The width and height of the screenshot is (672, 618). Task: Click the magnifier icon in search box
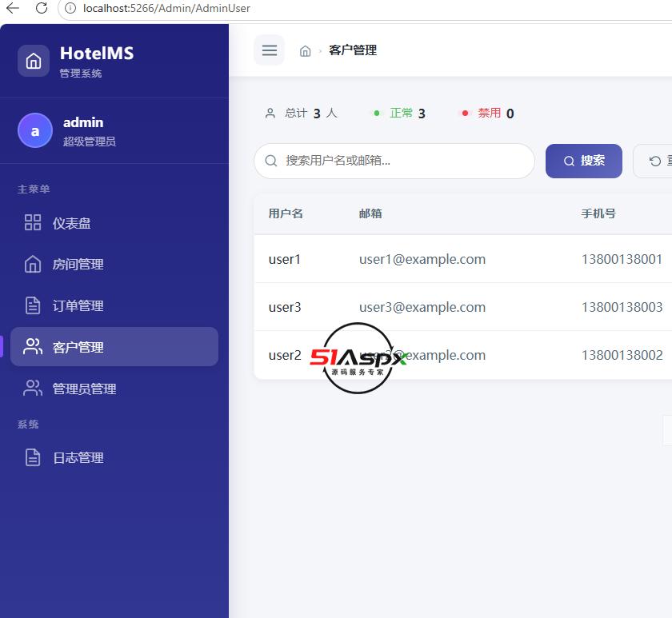point(271,161)
